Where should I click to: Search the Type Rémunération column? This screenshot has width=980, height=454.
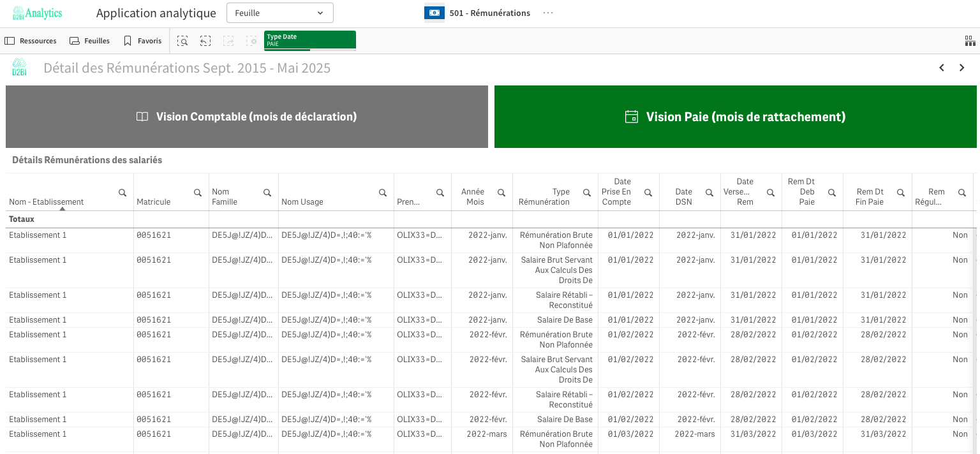587,193
